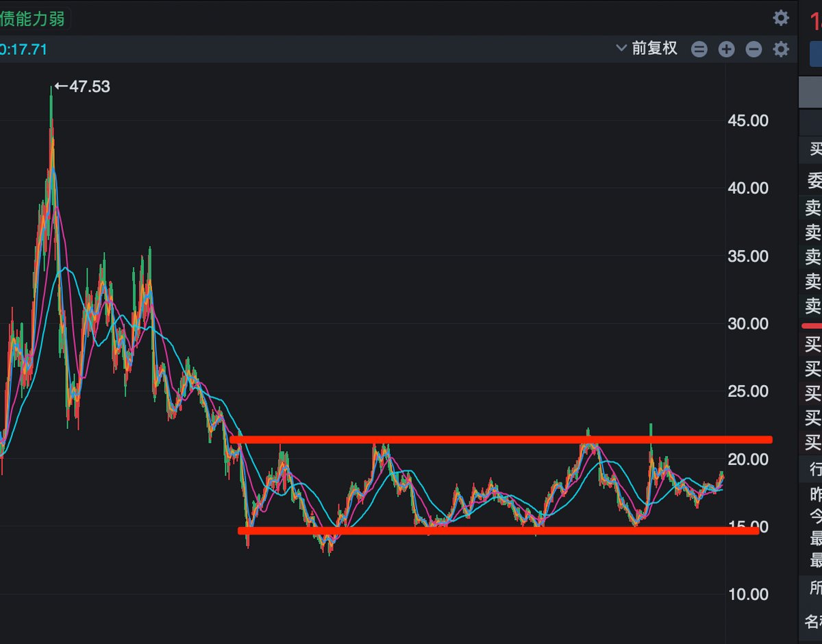
Task: Zoom in the chart with plus icon
Action: 726,49
